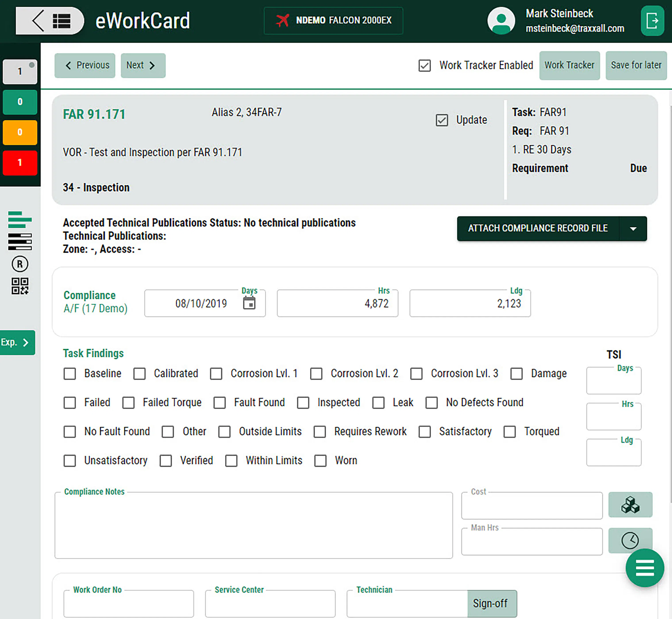Viewport: 672px width, 619px height.
Task: Click the Sign-off button
Action: coord(492,603)
